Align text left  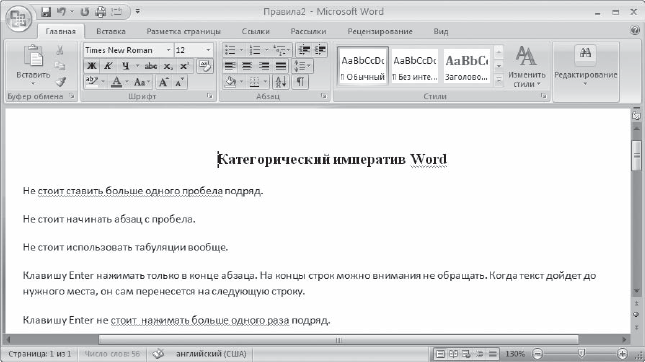(x=230, y=66)
